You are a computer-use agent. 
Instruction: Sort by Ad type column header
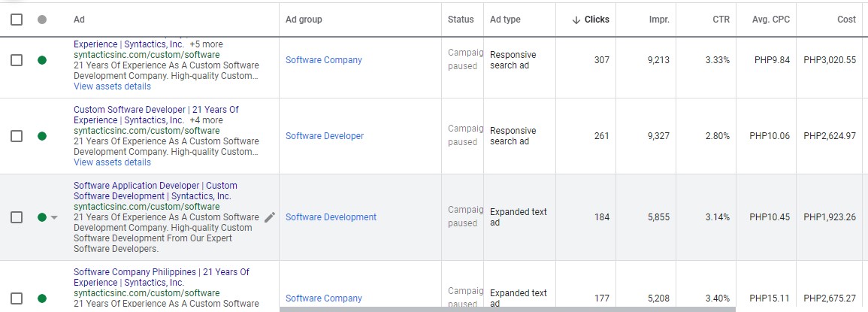pyautogui.click(x=506, y=20)
